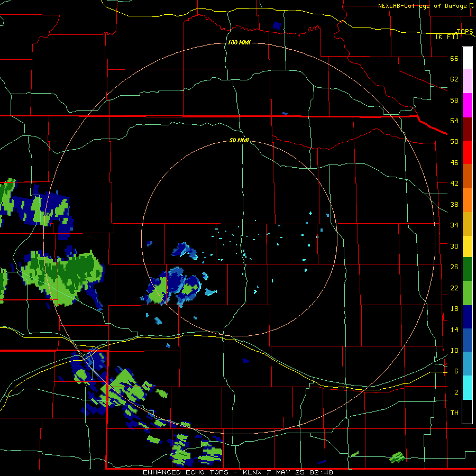Select the light pink legend swatch
476x476 pixels.
(467, 81)
